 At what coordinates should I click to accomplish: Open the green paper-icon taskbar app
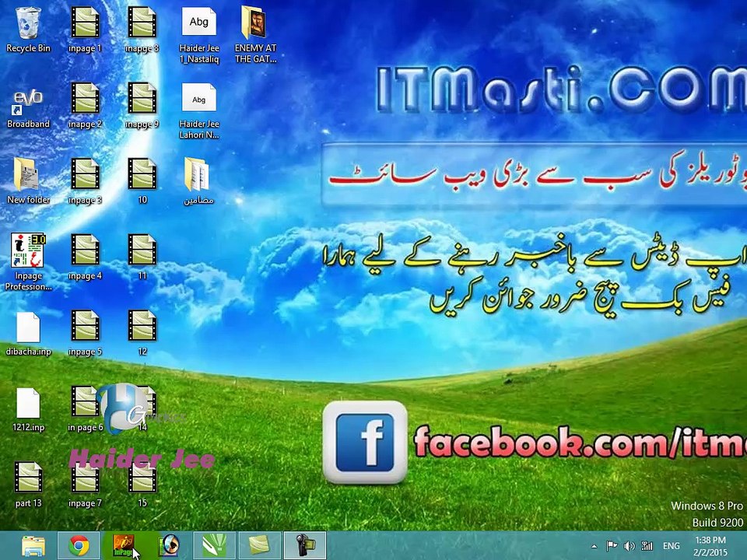click(260, 546)
